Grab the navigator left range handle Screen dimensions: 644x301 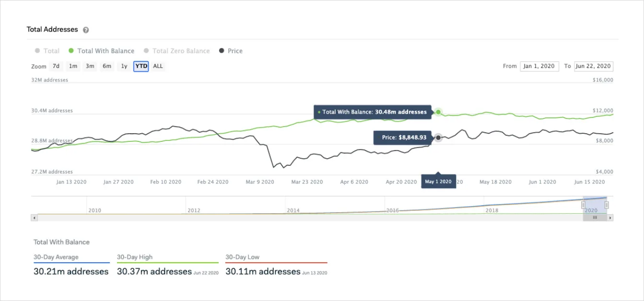[x=583, y=205]
